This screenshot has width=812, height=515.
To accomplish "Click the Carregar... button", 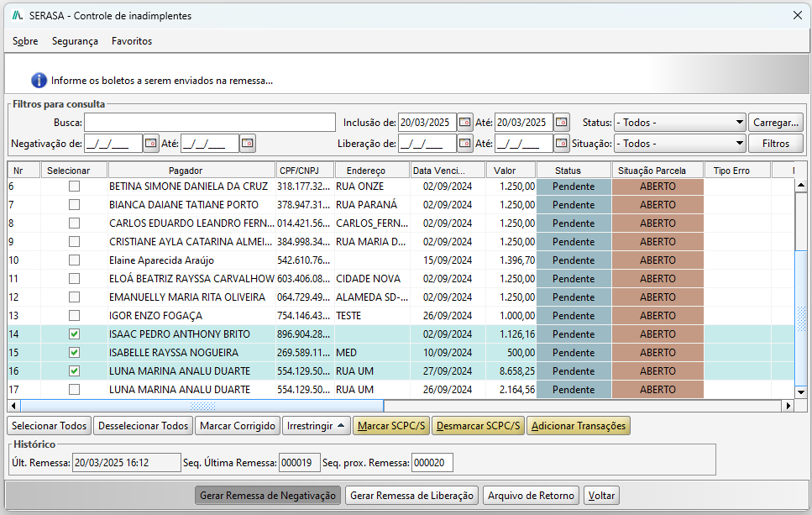I will [x=776, y=123].
